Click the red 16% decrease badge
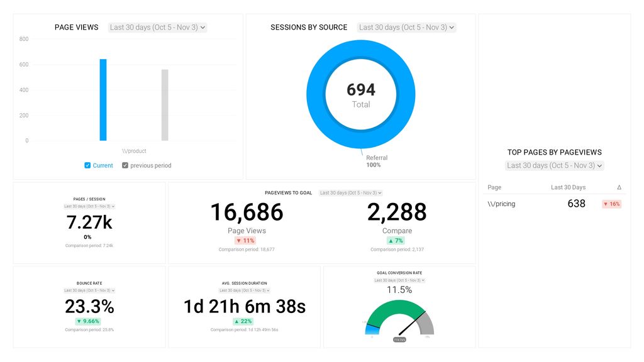Viewport: 644px width, 362px height. tap(611, 204)
